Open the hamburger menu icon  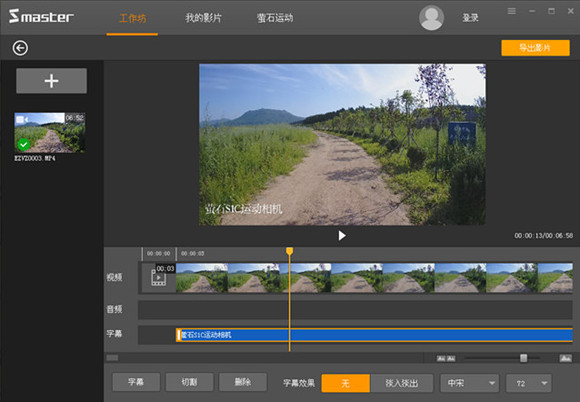[512, 11]
